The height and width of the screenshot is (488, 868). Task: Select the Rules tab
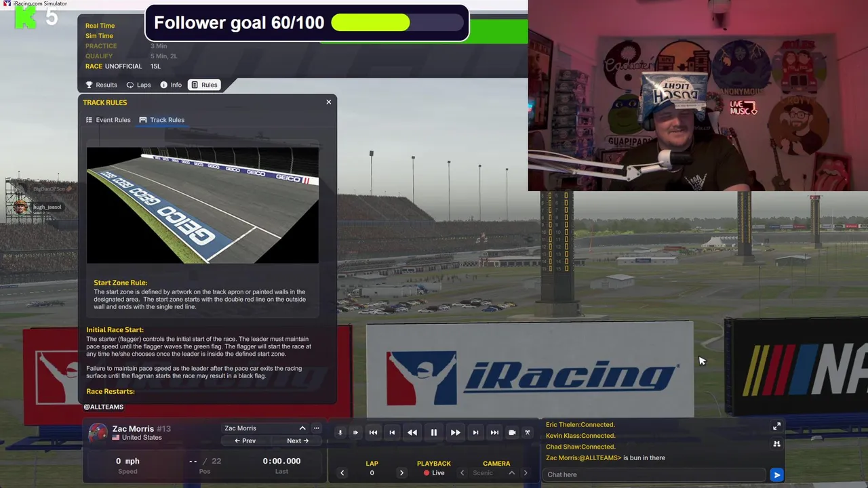tap(204, 85)
